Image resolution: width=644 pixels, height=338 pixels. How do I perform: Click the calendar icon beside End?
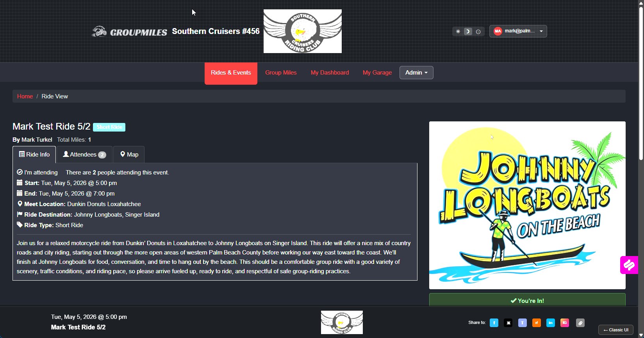pos(20,193)
